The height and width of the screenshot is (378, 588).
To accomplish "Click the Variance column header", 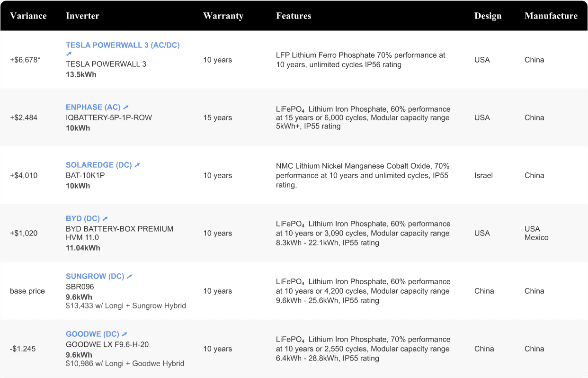I will (28, 16).
